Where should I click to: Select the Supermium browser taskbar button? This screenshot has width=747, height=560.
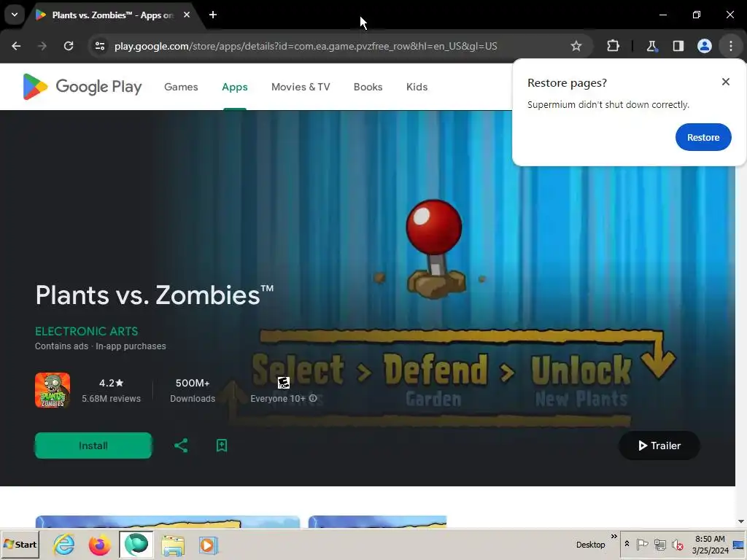(136, 545)
